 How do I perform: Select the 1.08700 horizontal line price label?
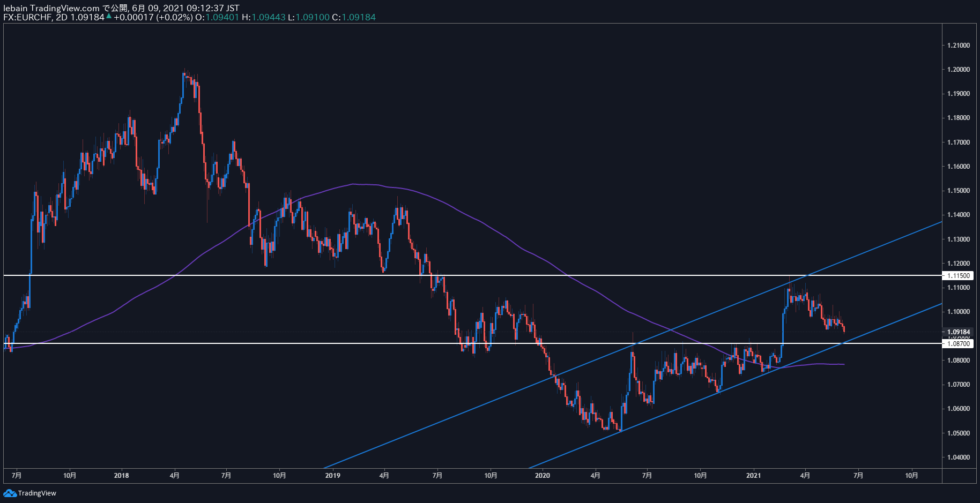tap(959, 343)
